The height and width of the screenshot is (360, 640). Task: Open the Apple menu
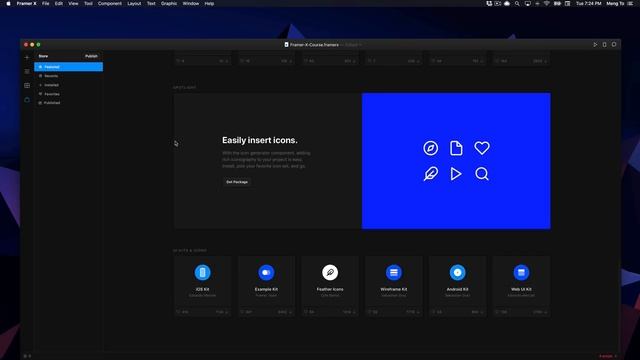pos(8,3)
